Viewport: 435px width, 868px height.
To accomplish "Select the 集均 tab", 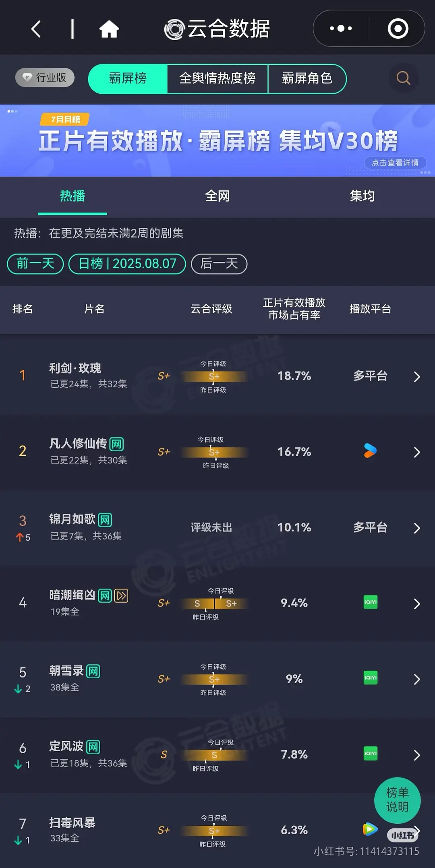I will point(362,196).
